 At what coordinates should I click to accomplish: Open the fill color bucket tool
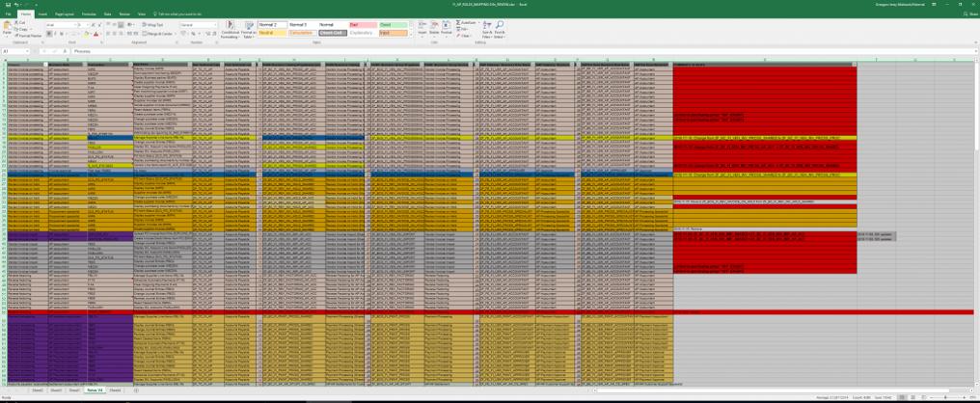pos(86,34)
